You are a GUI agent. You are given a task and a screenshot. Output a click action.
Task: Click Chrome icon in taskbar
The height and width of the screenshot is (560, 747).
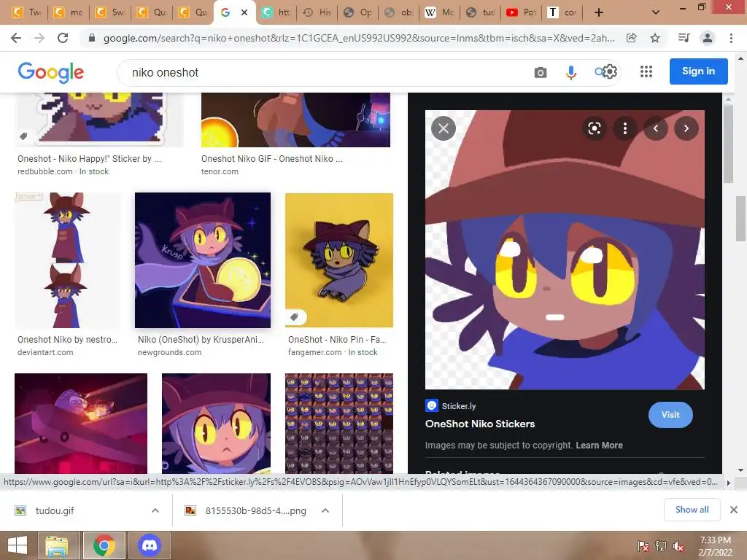[104, 545]
